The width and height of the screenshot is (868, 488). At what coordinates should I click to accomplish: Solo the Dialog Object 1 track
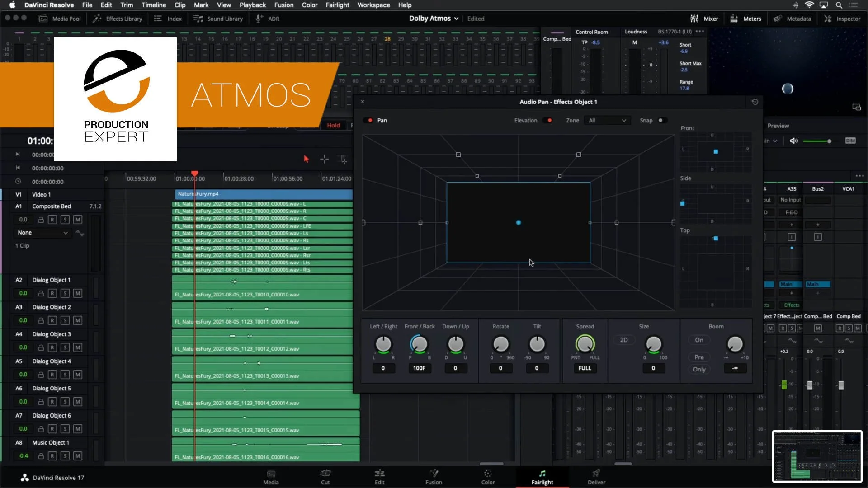point(65,293)
